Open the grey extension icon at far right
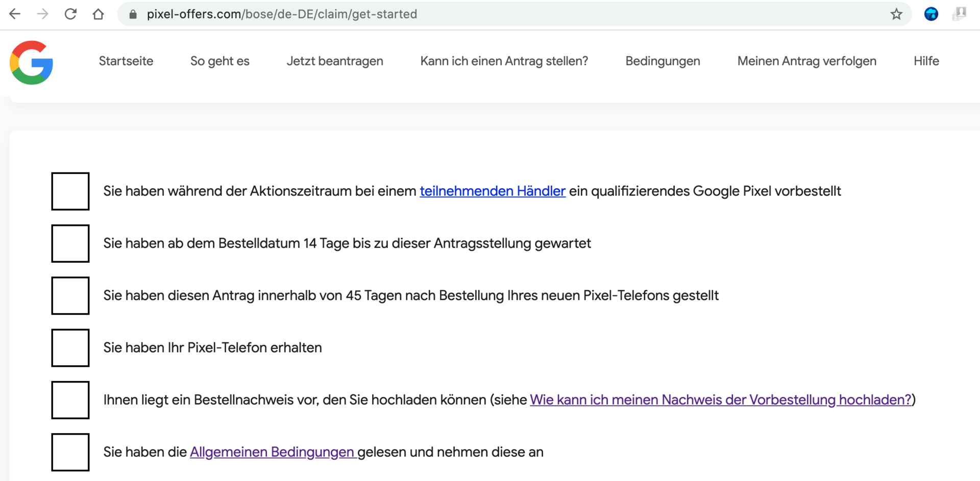The image size is (980, 481). tap(960, 14)
